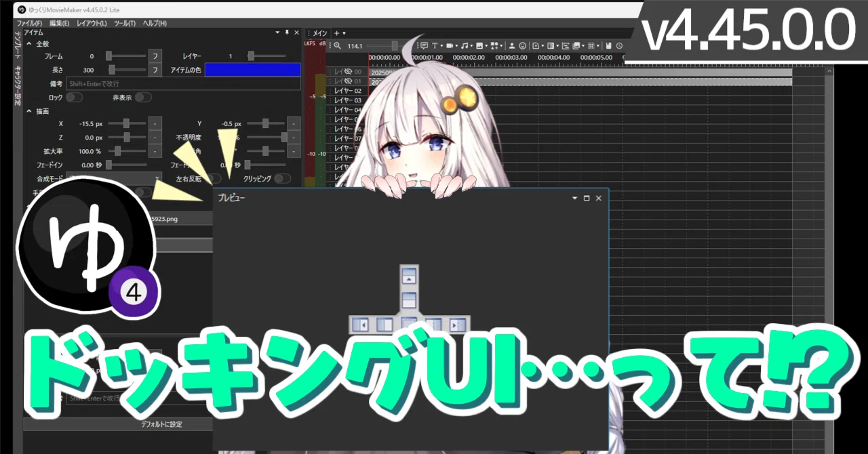This screenshot has height=454, width=868.
Task: Click the dock-to-left-edge guide arrow
Action: coord(360,325)
